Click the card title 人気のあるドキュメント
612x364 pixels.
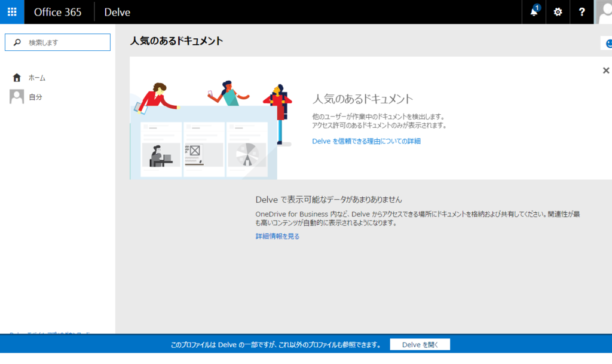point(363,99)
